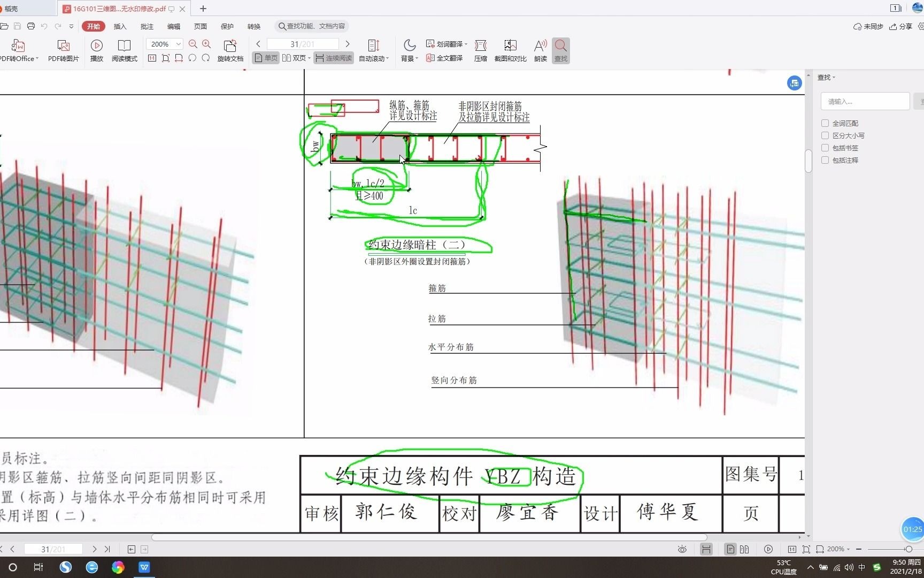
Task: Expand quick access toolbar customize arrow
Action: 71,26
